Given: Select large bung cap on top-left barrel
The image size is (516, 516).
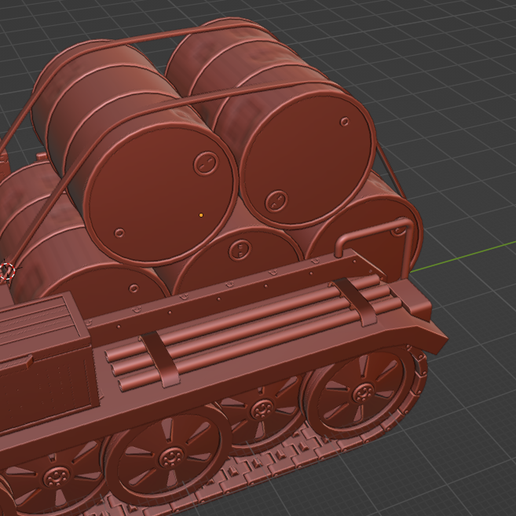Looking at the screenshot, I should [x=206, y=162].
